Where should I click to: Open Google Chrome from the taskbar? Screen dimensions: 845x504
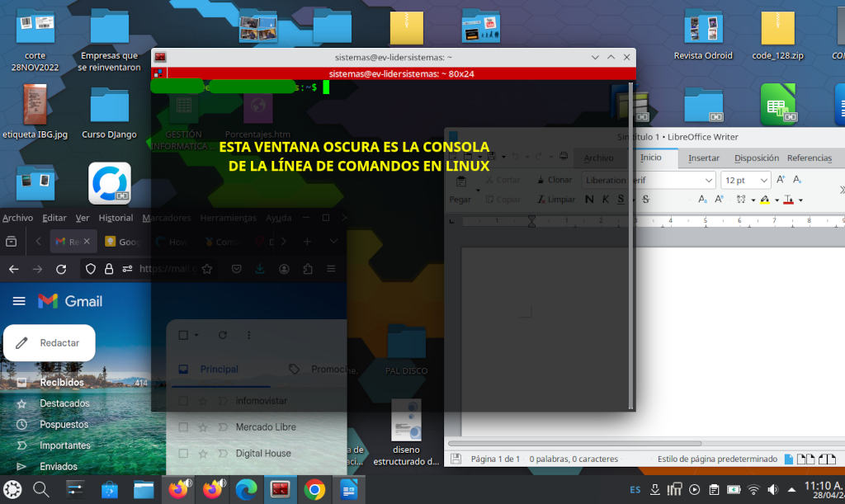tap(314, 489)
